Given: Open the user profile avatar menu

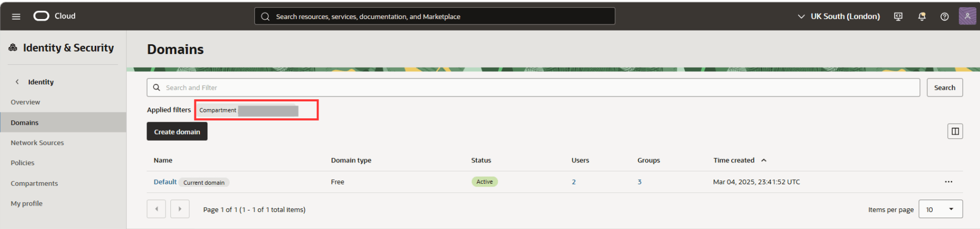Looking at the screenshot, I should coord(967,16).
